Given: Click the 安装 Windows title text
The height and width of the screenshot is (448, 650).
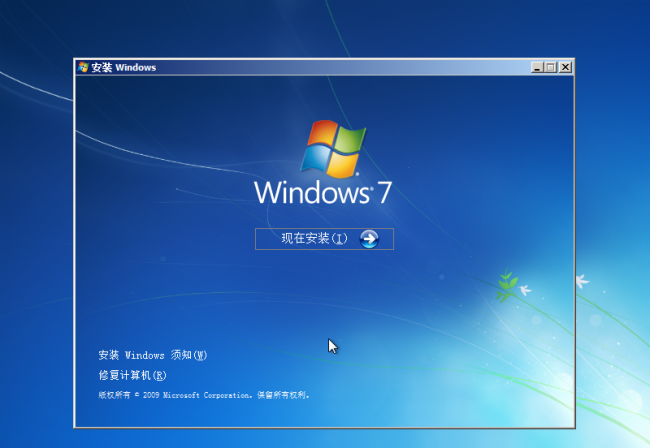Looking at the screenshot, I should [x=124, y=68].
